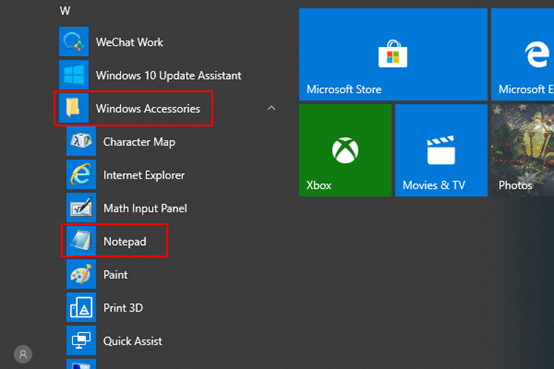
Task: Select the Windows 10 Update Assistant label
Action: (x=169, y=75)
